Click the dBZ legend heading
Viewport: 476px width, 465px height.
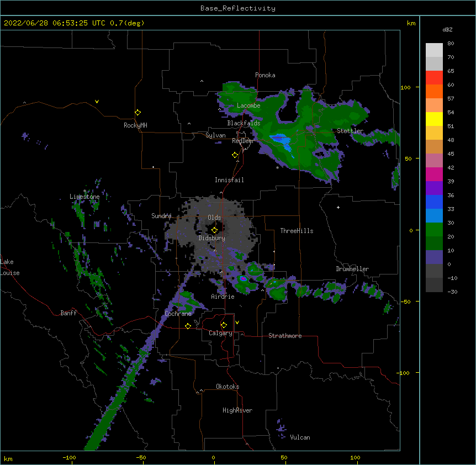click(x=447, y=30)
